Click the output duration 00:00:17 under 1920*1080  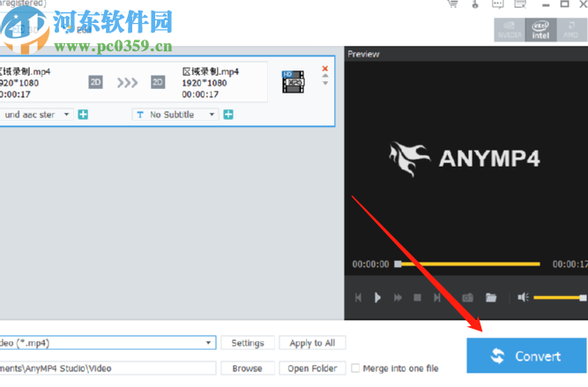point(200,94)
